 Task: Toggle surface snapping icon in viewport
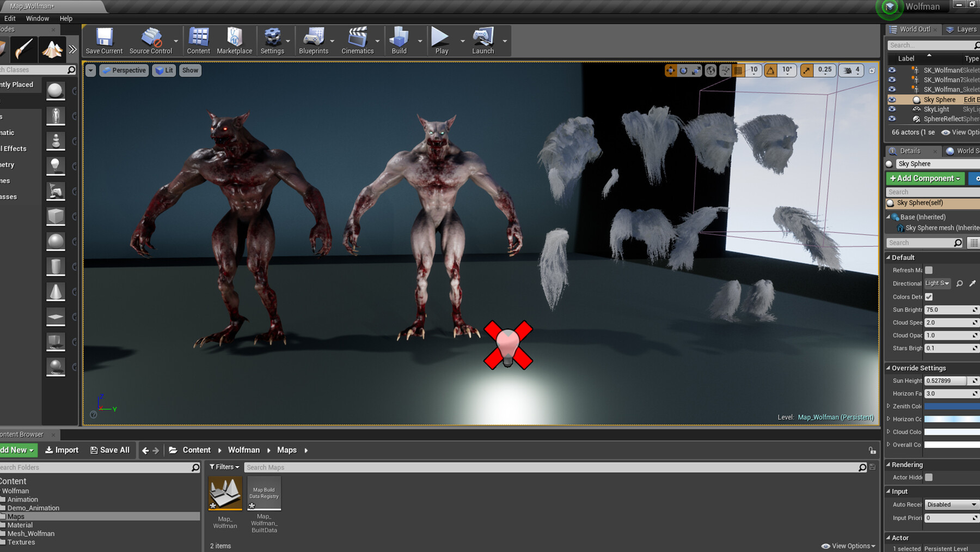pyautogui.click(x=725, y=70)
